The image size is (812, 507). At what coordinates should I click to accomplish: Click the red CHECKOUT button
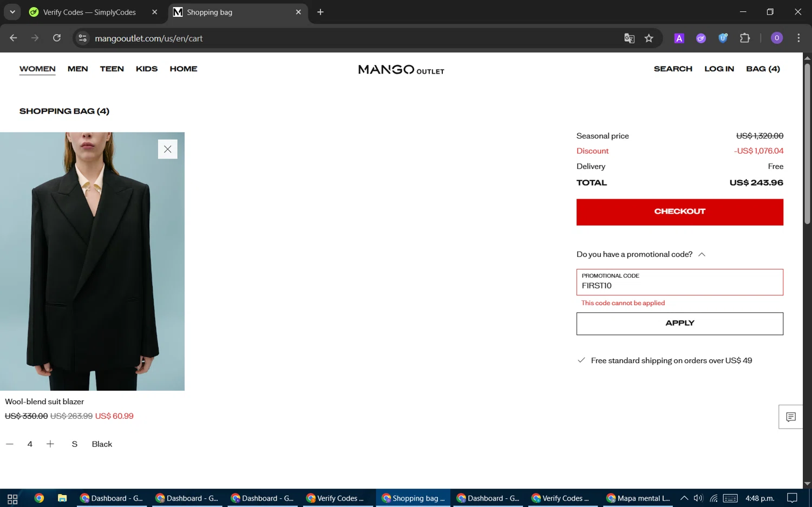point(679,212)
